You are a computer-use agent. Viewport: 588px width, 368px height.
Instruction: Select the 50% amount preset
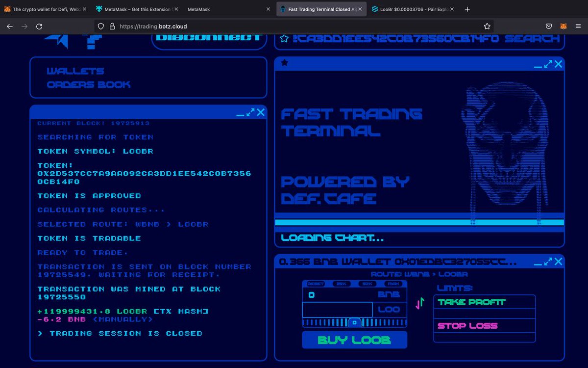click(367, 284)
